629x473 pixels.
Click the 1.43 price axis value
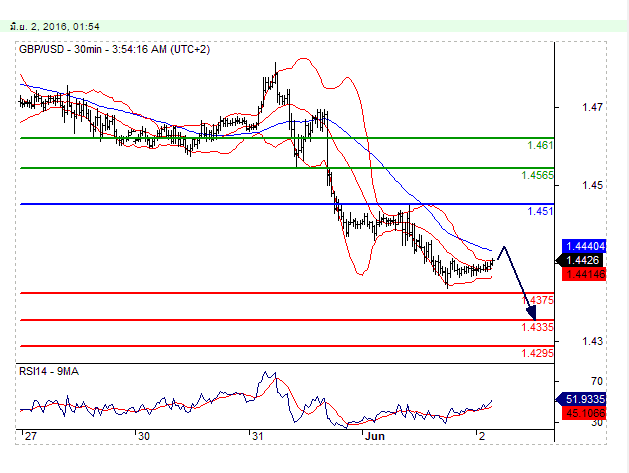[x=592, y=341]
